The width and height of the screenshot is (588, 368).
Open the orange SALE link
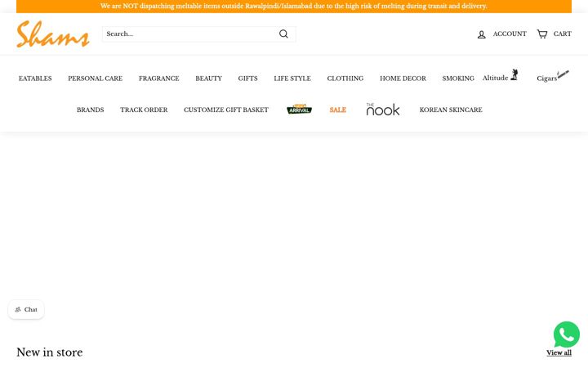pos(338,110)
